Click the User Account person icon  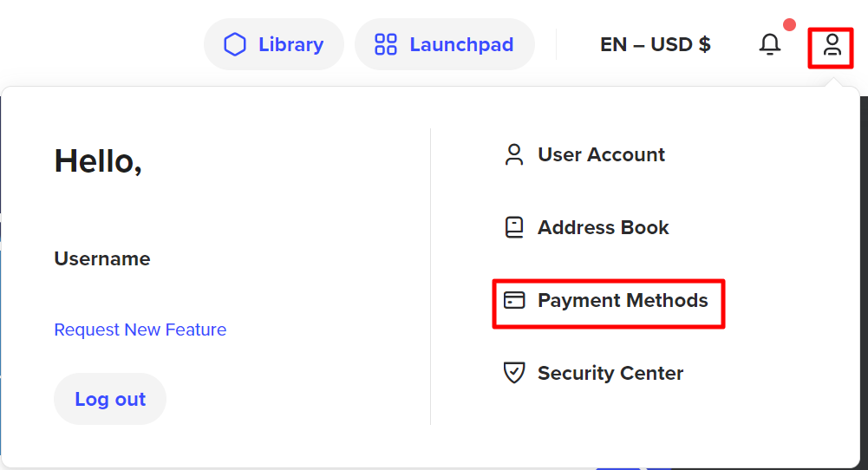[x=513, y=154]
